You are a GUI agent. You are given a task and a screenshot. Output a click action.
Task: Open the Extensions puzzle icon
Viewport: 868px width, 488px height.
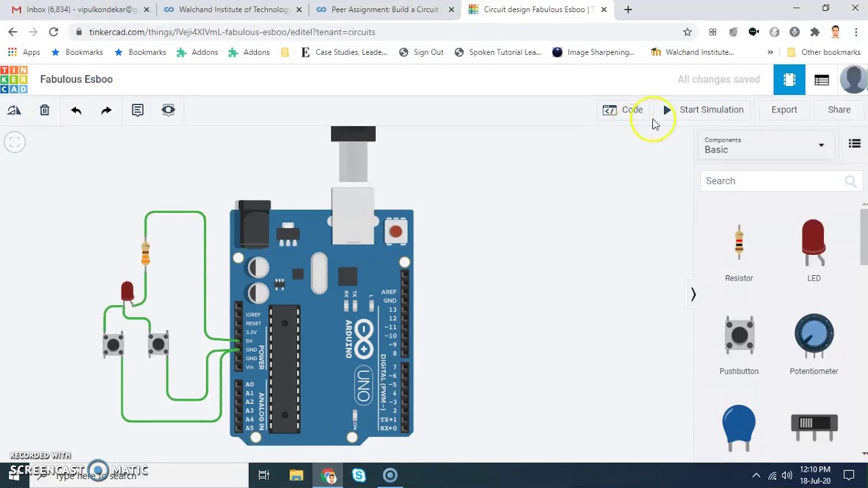(x=815, y=32)
